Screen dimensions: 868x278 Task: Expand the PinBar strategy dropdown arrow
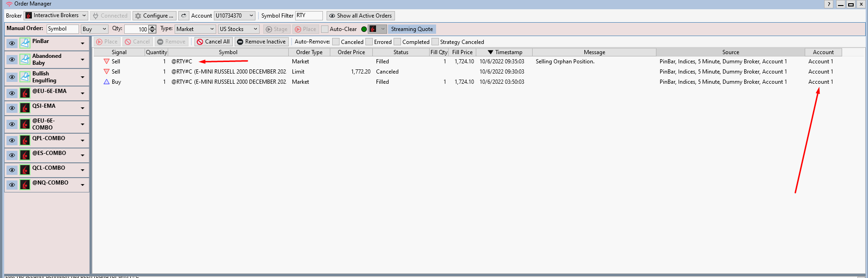click(x=83, y=44)
